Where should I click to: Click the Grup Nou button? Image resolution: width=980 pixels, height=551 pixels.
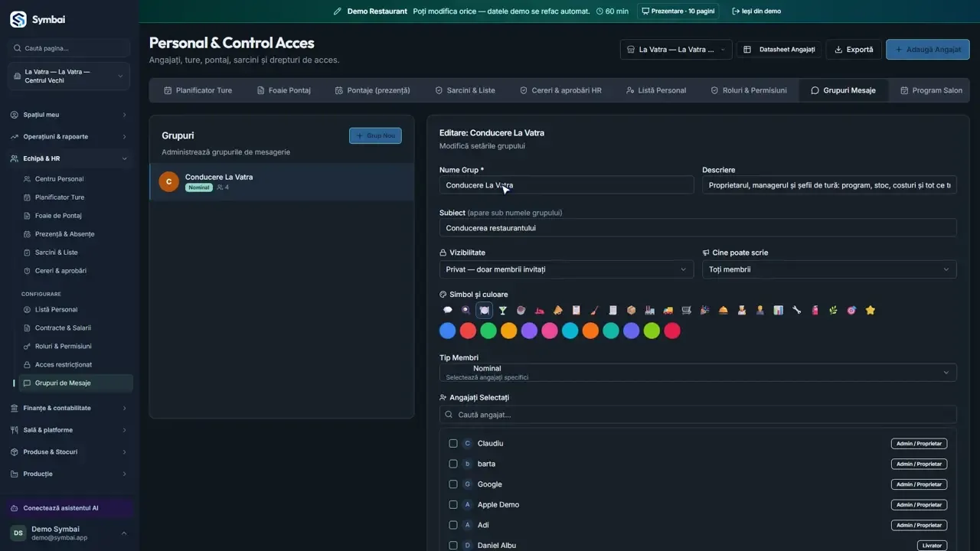point(375,135)
